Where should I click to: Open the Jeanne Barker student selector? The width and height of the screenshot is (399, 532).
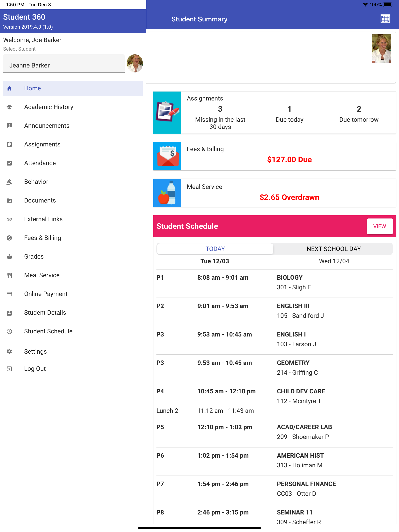64,65
